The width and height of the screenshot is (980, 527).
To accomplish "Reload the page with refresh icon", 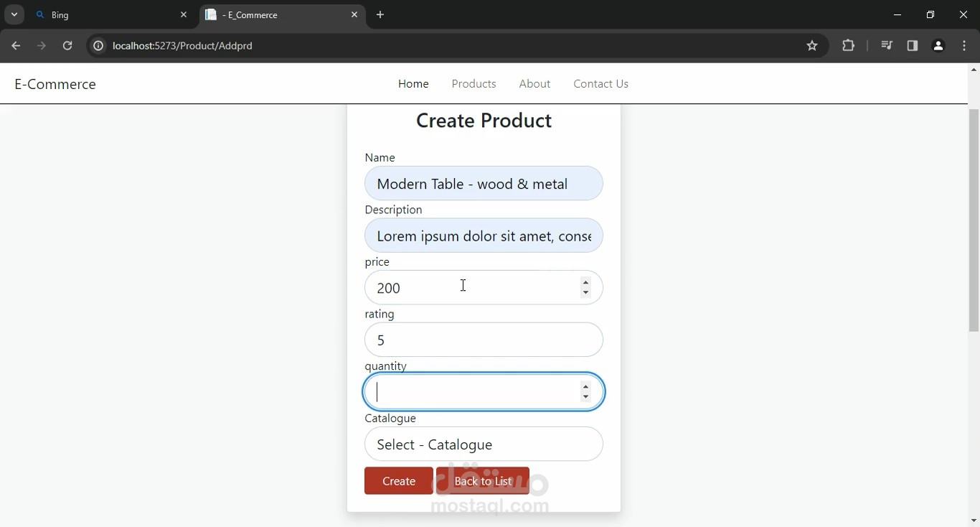I will coord(67,46).
